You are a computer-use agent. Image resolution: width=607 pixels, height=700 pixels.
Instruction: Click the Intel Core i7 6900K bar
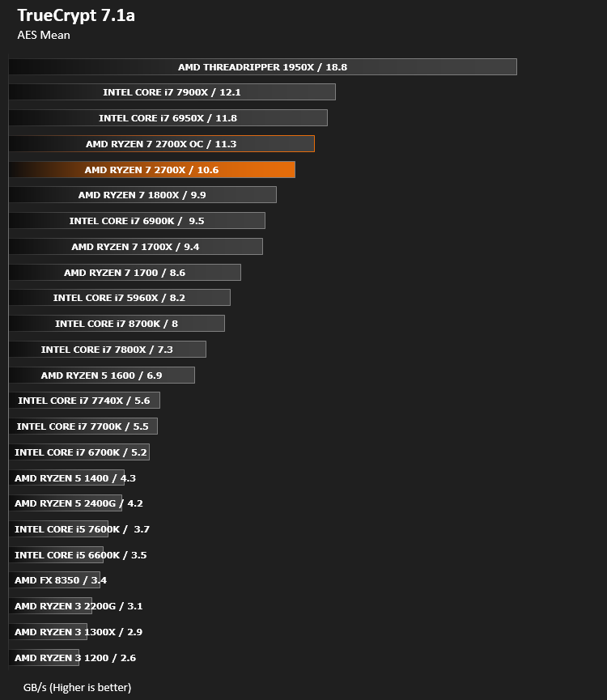pos(137,221)
